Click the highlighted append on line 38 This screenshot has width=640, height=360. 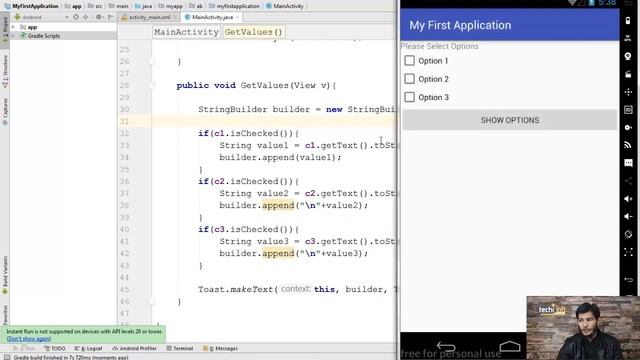click(x=278, y=205)
